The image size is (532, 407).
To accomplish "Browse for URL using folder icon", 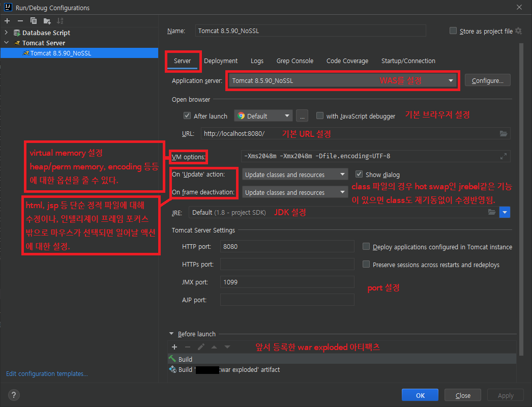I will (504, 134).
